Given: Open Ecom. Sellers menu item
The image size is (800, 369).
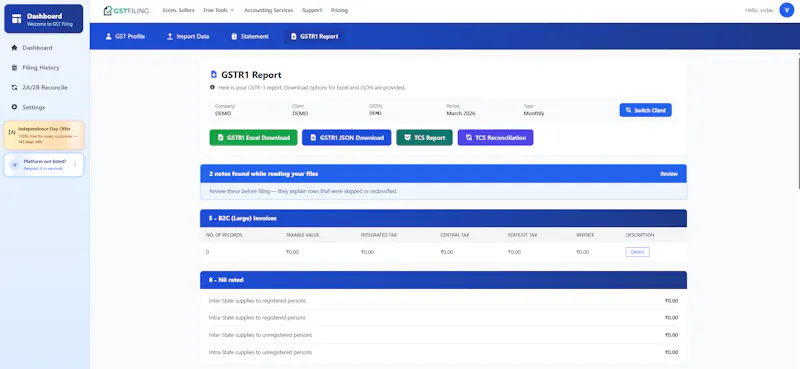Looking at the screenshot, I should click(179, 10).
